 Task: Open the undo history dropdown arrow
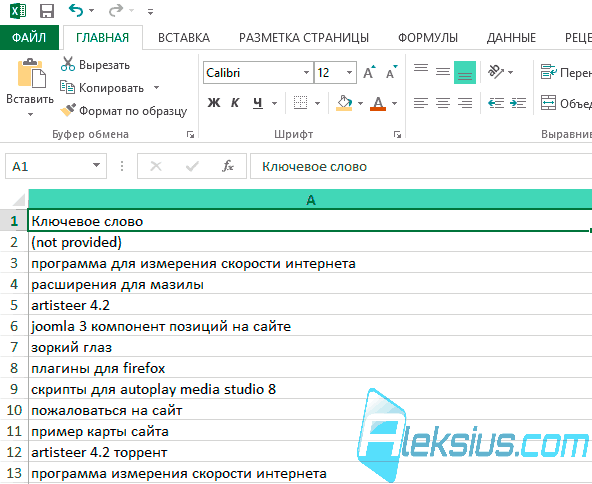pos(91,11)
